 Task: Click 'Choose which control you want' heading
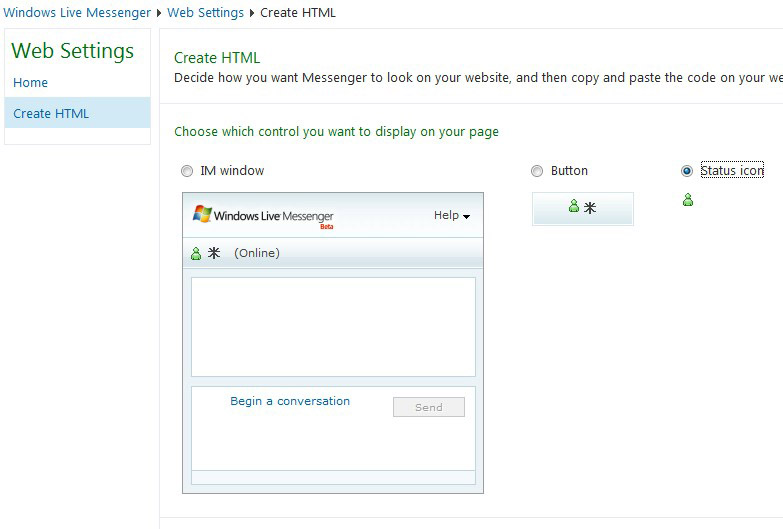336,132
